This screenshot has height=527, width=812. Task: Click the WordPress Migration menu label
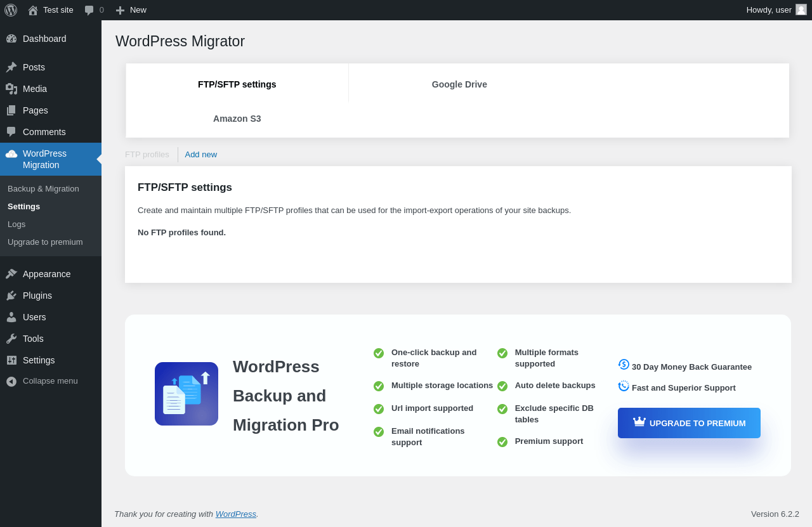pyautogui.click(x=44, y=159)
